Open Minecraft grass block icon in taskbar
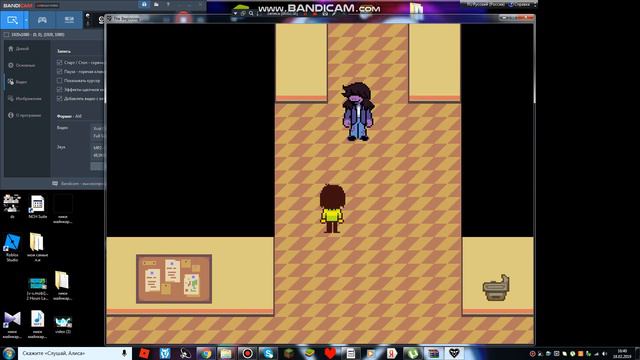Viewport: 640px width, 360px height. [289, 353]
